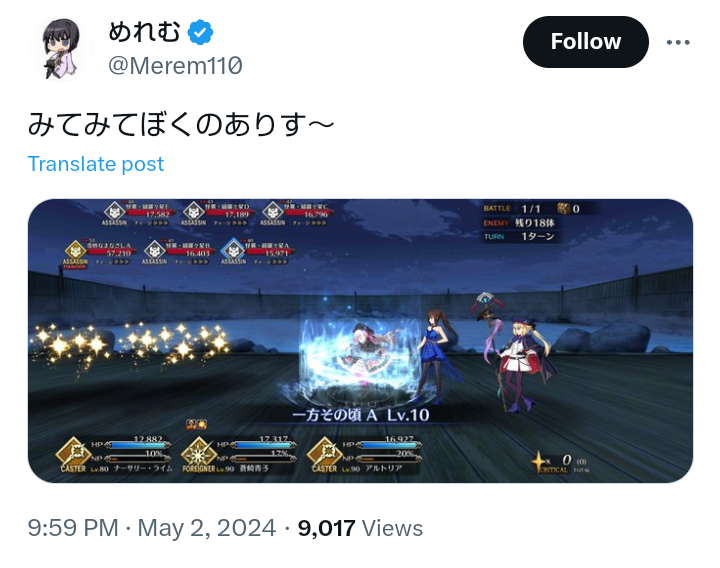This screenshot has width=720, height=568.
Task: Select the gold Assassin danger enemy icon
Action: pyautogui.click(x=75, y=252)
